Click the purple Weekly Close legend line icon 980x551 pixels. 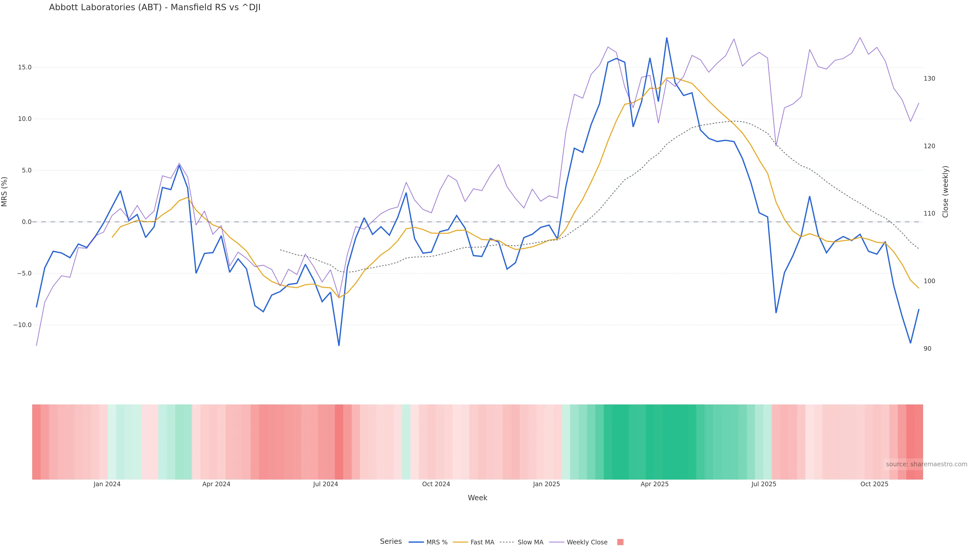pyautogui.click(x=556, y=542)
